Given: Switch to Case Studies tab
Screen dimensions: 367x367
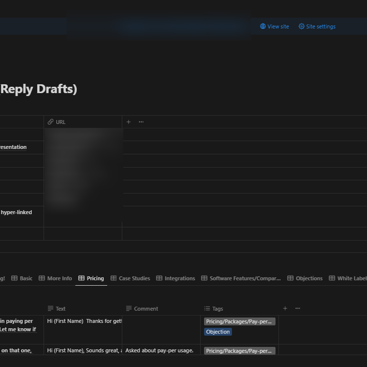Looking at the screenshot, I should point(130,278).
